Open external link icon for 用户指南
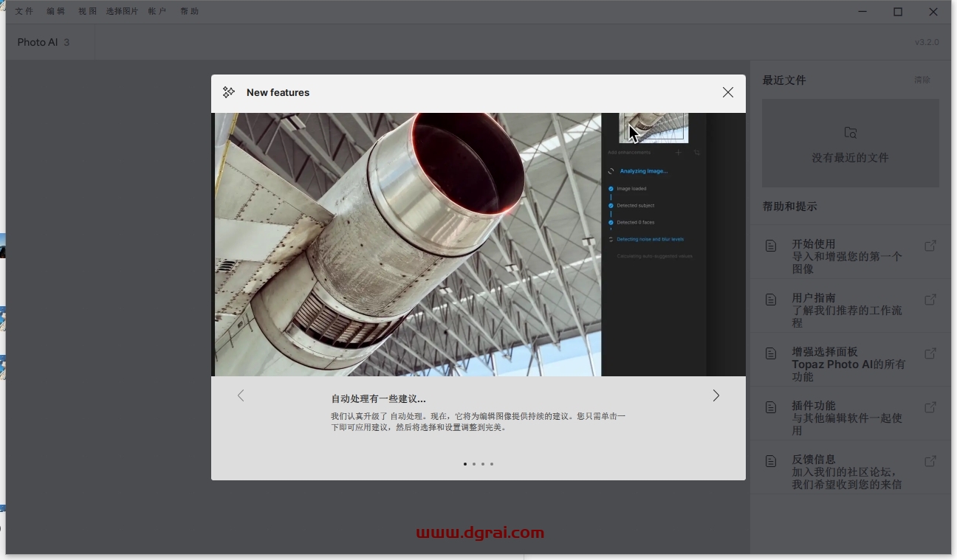 [930, 300]
